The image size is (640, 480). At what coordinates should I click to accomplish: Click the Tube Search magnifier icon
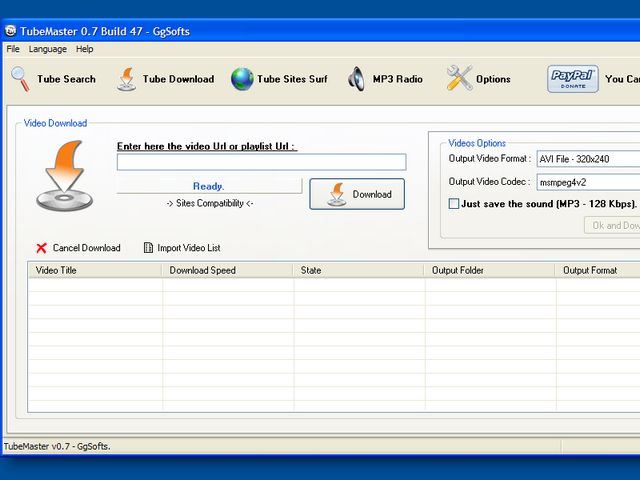20,79
